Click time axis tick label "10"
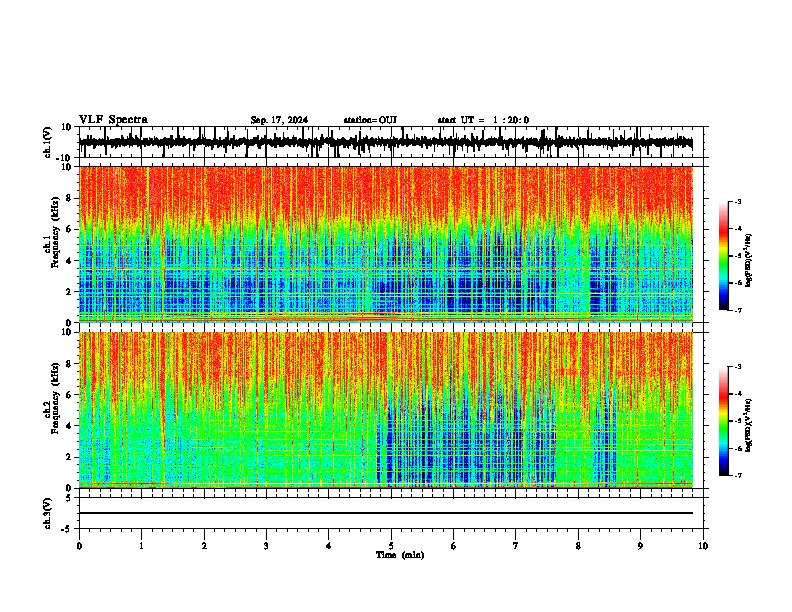 (703, 546)
